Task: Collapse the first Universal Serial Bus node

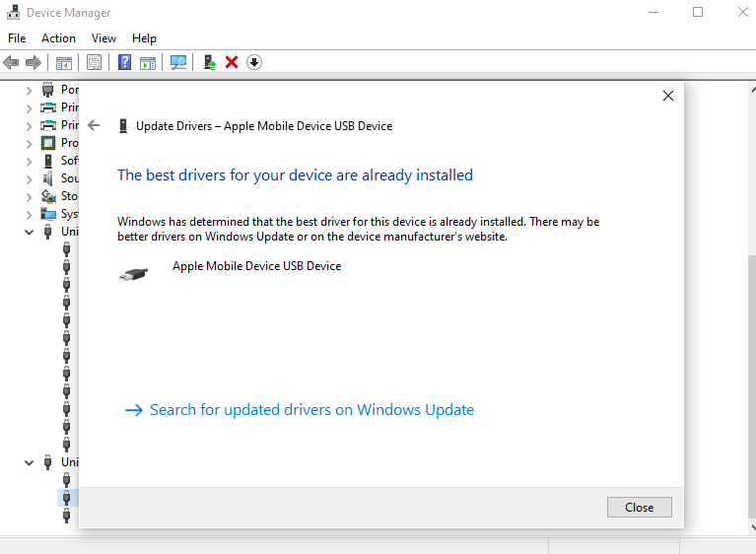Action: [29, 233]
